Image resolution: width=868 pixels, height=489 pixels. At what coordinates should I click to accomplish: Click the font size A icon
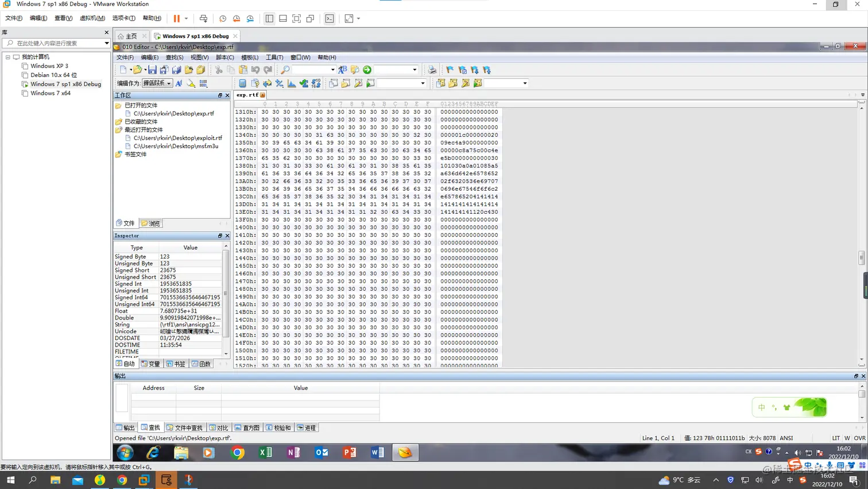click(x=179, y=83)
